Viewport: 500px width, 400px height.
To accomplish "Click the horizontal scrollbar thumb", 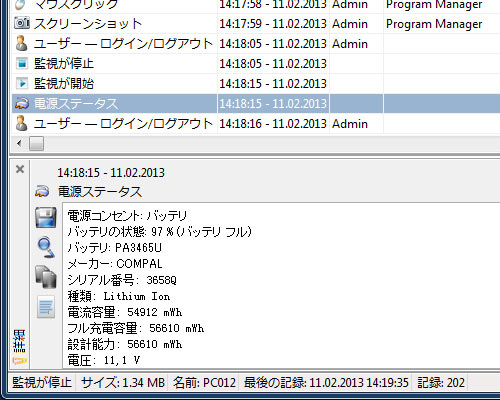I will pos(36,144).
